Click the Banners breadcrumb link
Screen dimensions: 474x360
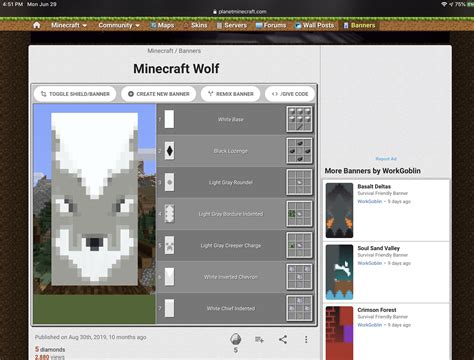(190, 51)
